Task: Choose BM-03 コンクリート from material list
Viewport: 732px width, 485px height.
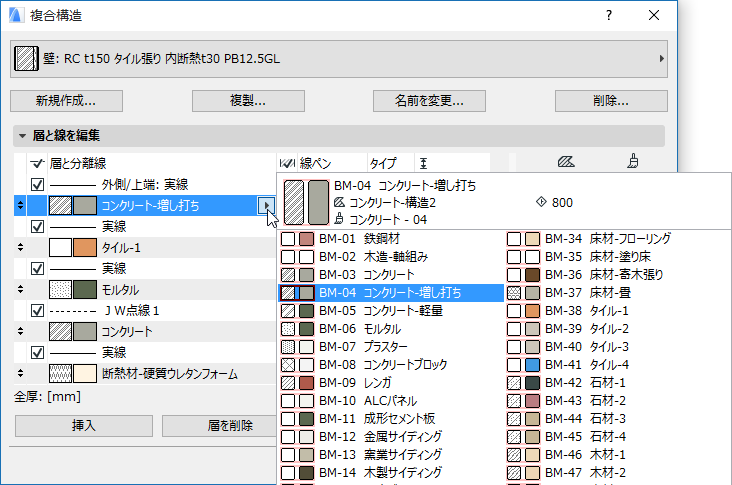Action: tap(391, 274)
